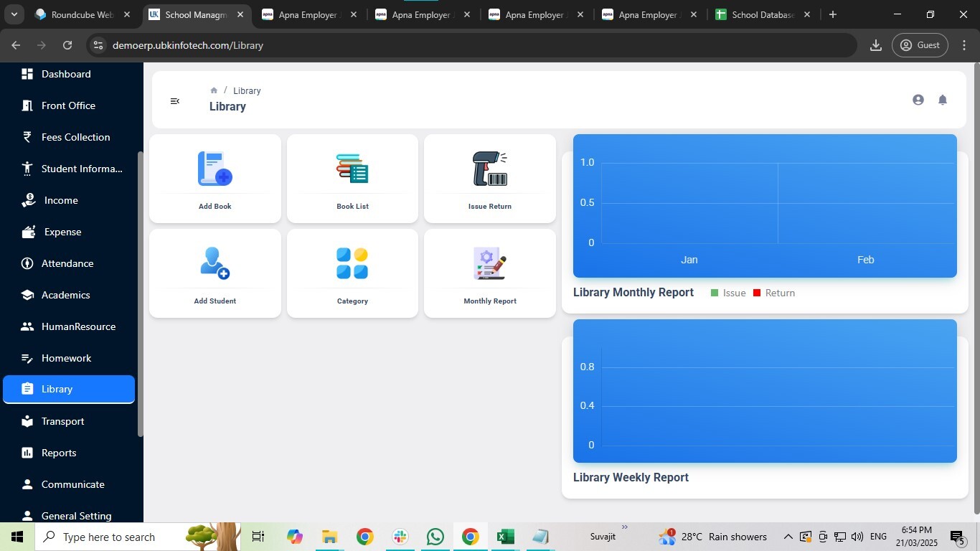Viewport: 980px width, 551px height.
Task: Open the notifications bell icon
Action: pos(943,100)
